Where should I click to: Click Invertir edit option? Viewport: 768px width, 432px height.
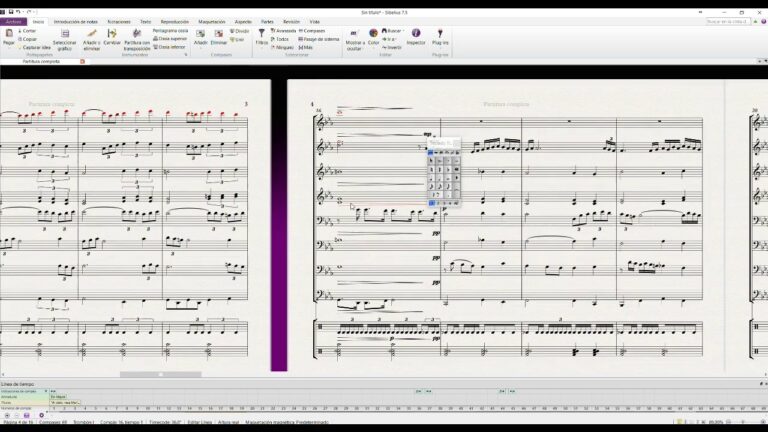click(x=391, y=48)
